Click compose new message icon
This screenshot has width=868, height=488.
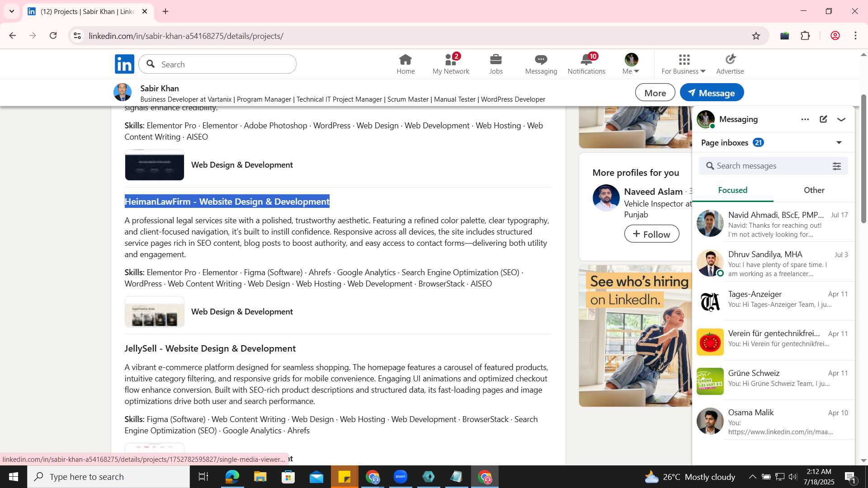pyautogui.click(x=823, y=119)
